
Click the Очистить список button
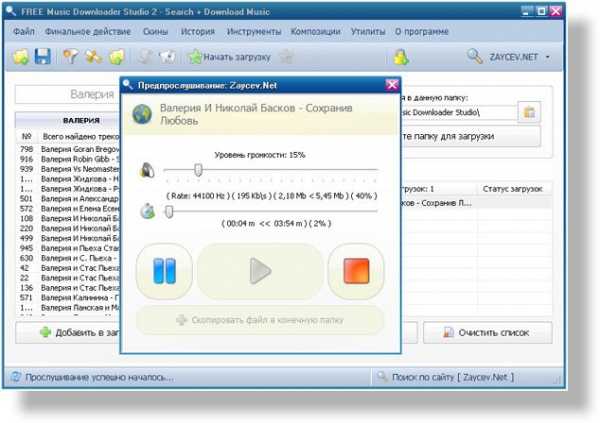[x=488, y=333]
